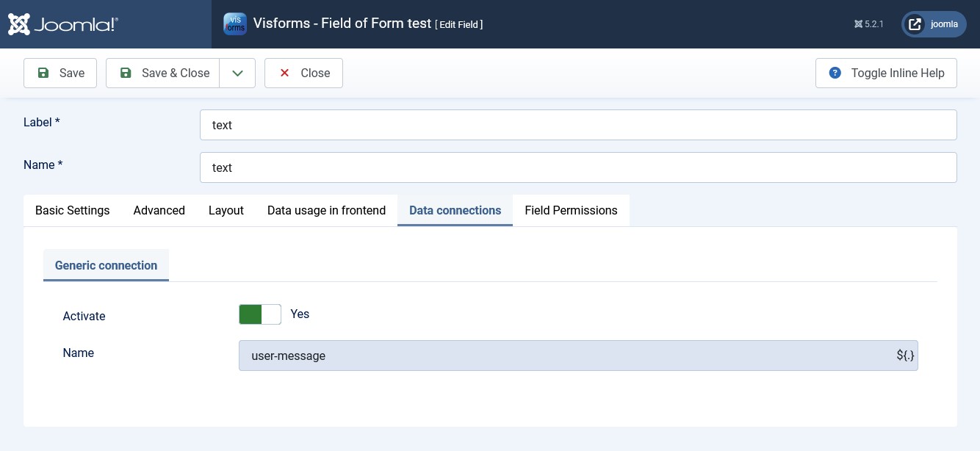Click the Joomla version icon next to 5.2.1
The height and width of the screenshot is (451, 980).
point(857,24)
